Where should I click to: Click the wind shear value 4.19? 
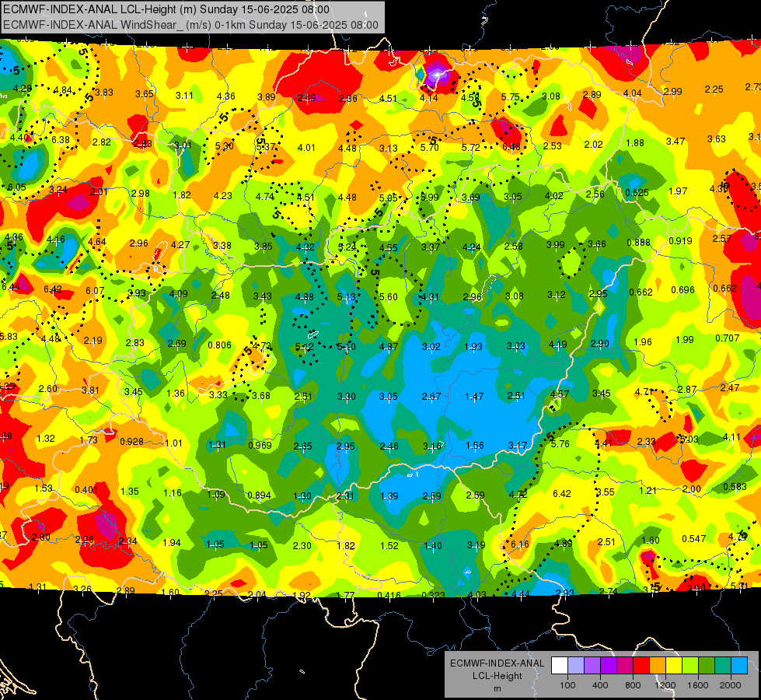557,345
